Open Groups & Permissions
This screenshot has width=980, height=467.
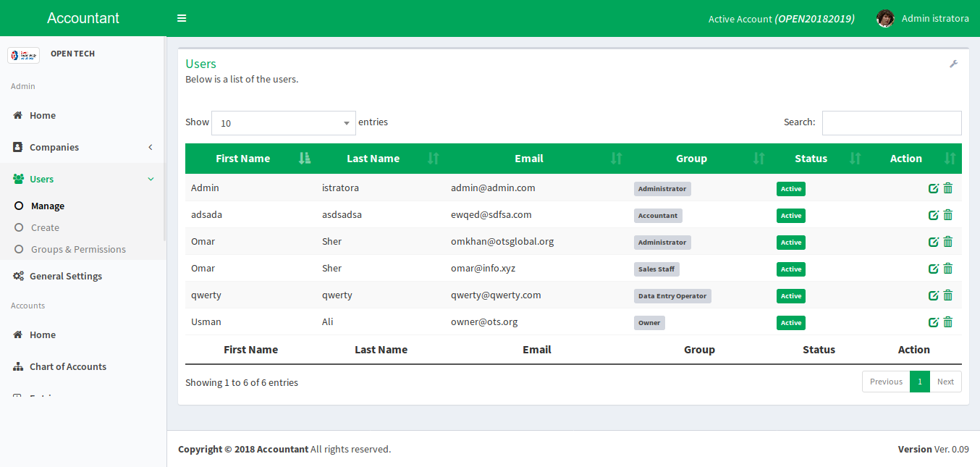point(78,249)
